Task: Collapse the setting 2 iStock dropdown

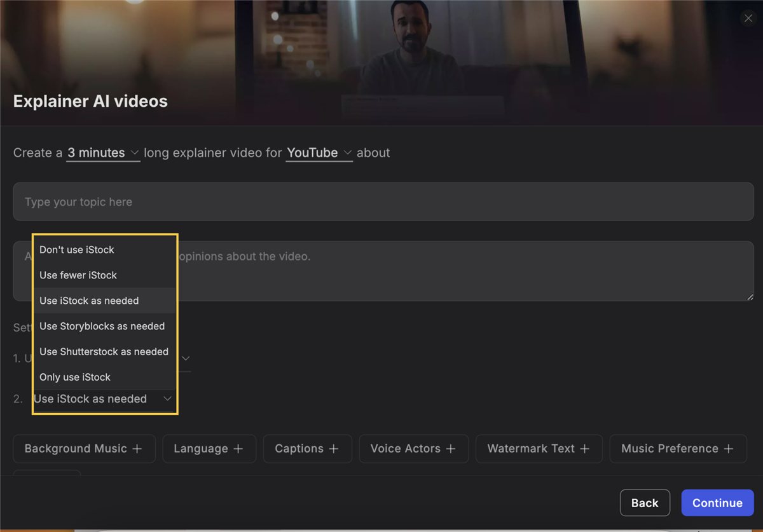Action: (x=104, y=399)
